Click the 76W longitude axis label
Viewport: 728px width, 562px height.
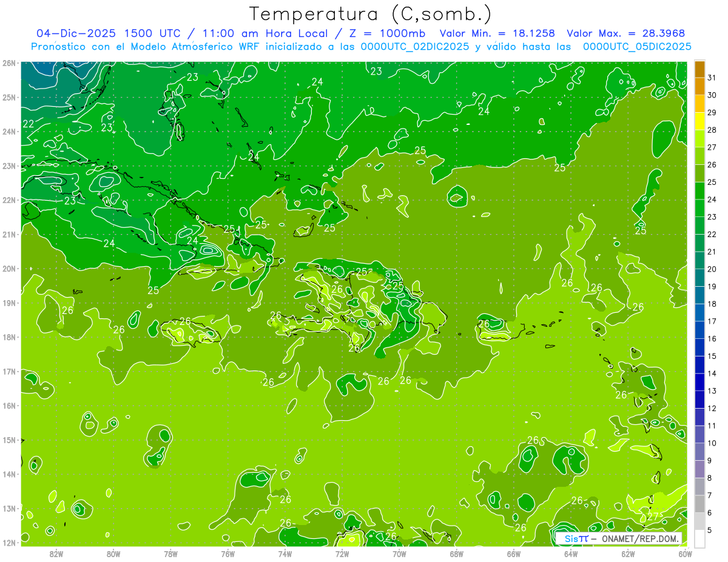(228, 554)
